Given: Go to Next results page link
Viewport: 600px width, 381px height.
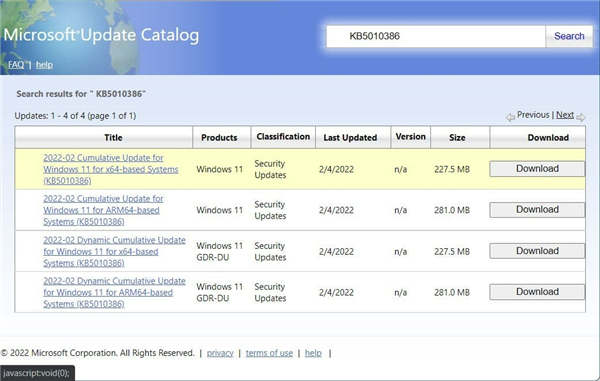Looking at the screenshot, I should tap(565, 115).
